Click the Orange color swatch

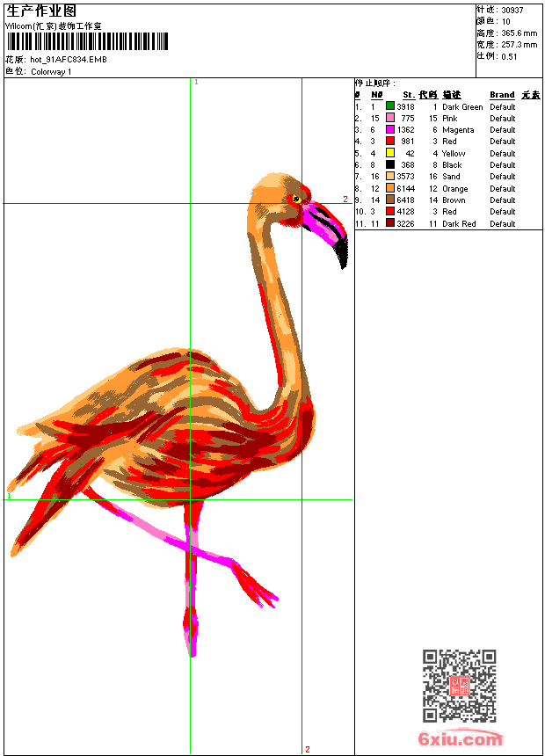390,188
